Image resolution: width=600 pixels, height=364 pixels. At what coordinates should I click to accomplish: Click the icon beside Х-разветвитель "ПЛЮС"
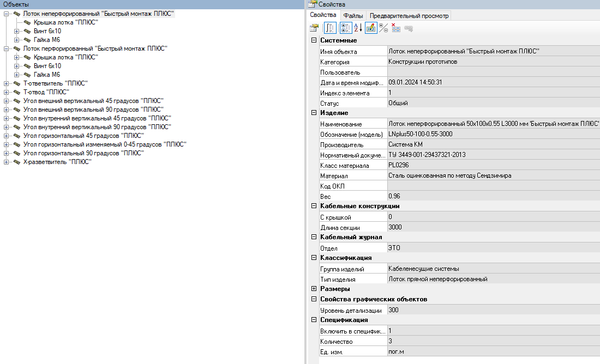coord(17,162)
